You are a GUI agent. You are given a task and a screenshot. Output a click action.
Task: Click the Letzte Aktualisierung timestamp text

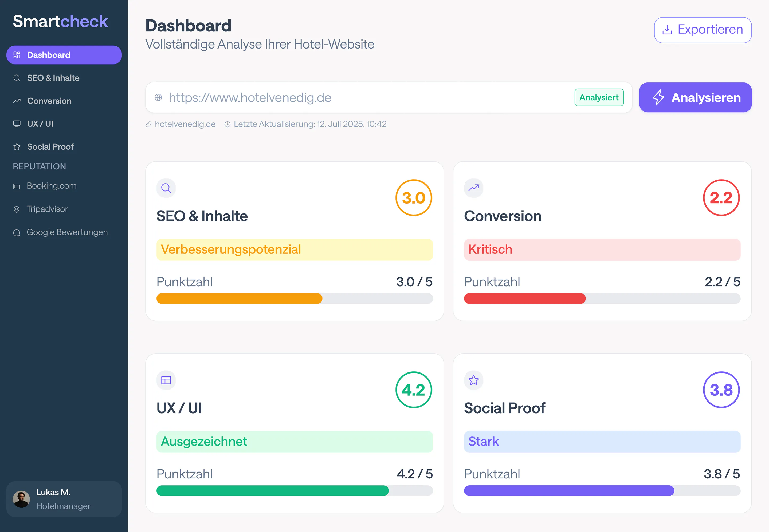310,124
